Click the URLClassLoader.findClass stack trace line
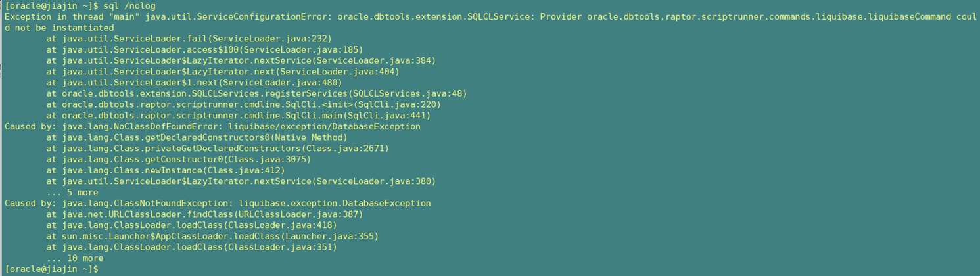Viewport: 980px width, 276px height. [x=204, y=214]
